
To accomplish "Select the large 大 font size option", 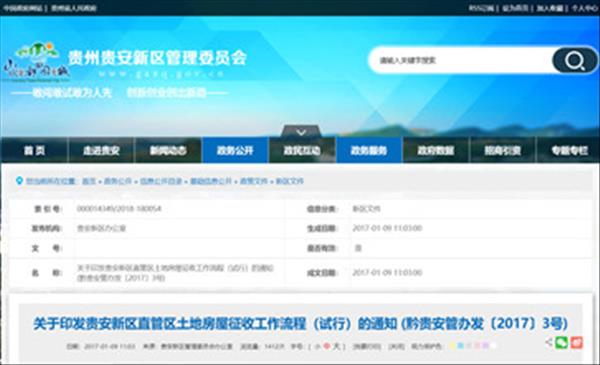I will pyautogui.click(x=336, y=346).
